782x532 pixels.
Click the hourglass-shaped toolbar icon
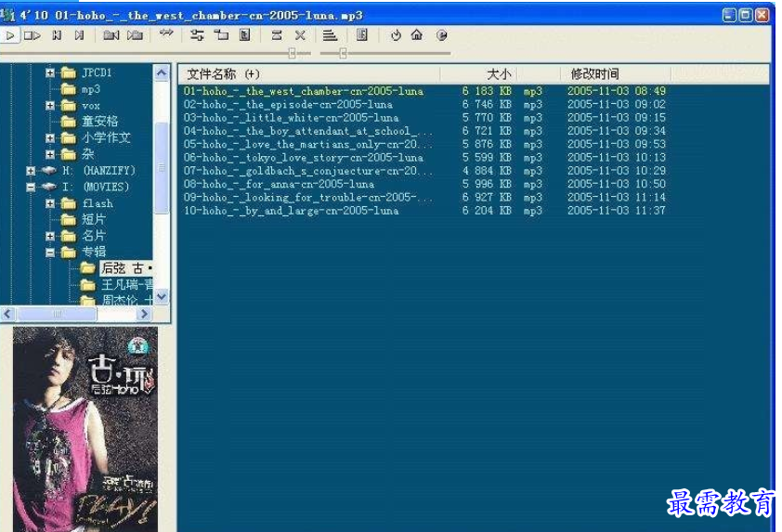tap(276, 35)
